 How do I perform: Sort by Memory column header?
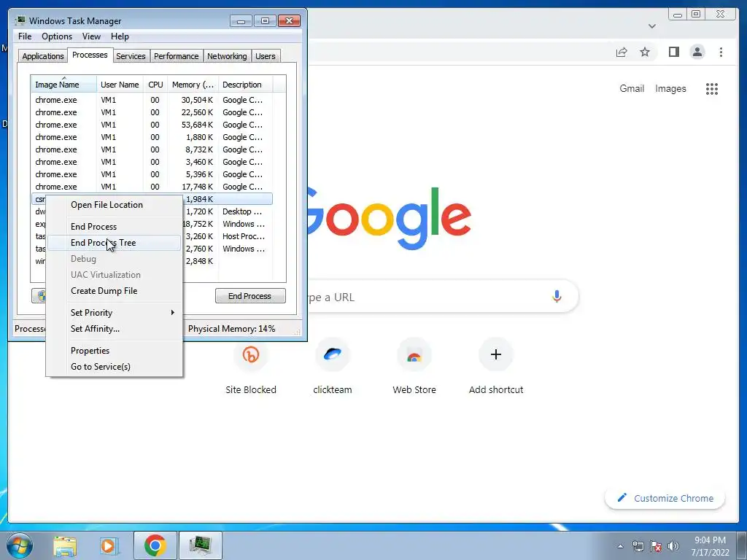tap(193, 85)
